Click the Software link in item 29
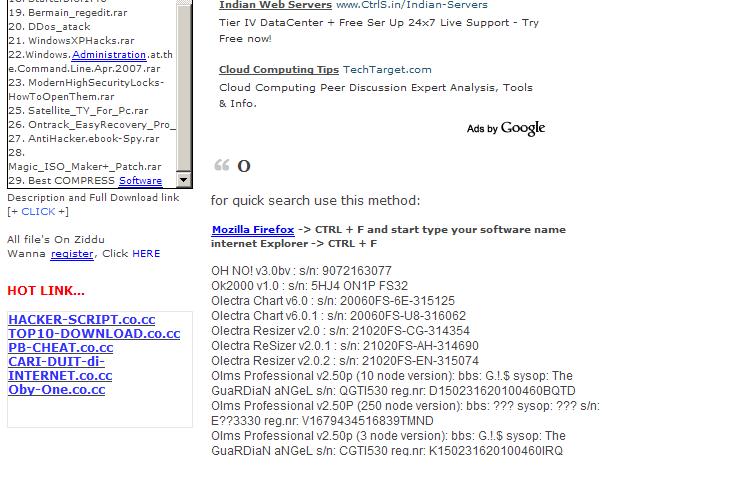 tap(140, 181)
